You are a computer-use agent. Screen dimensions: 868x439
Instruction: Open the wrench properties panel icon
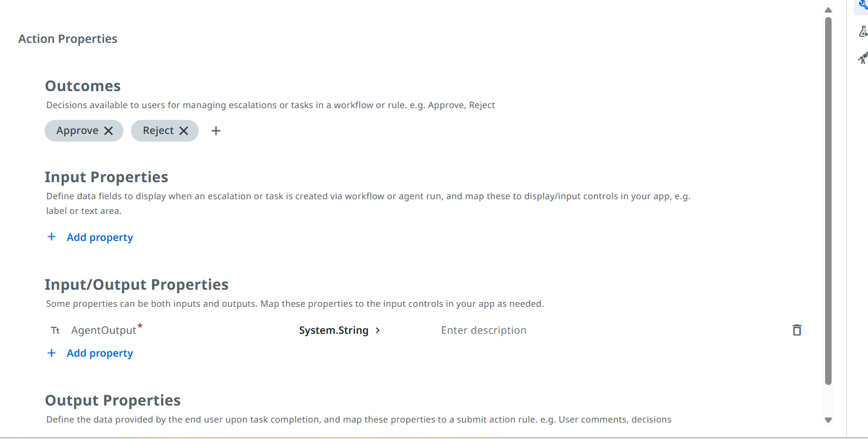pyautogui.click(x=863, y=5)
